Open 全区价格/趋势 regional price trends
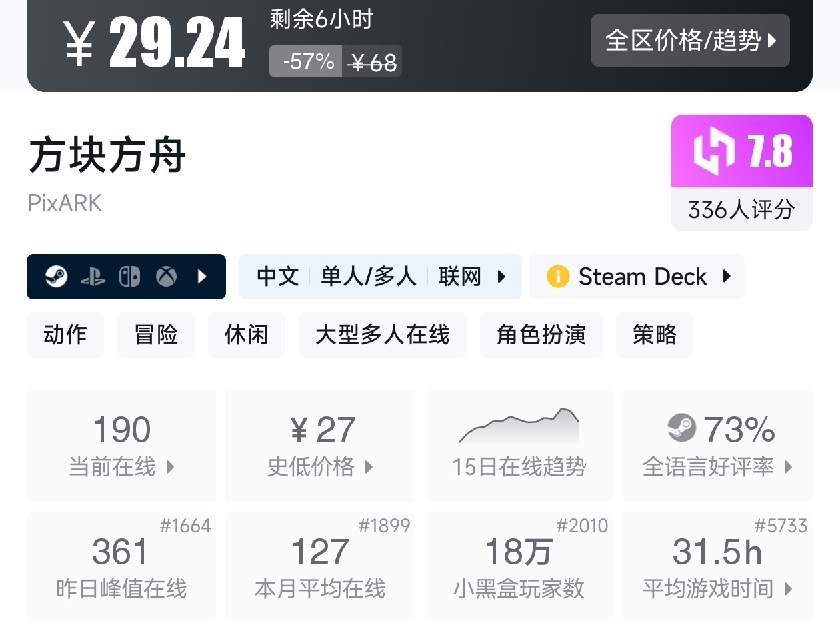 click(x=690, y=41)
